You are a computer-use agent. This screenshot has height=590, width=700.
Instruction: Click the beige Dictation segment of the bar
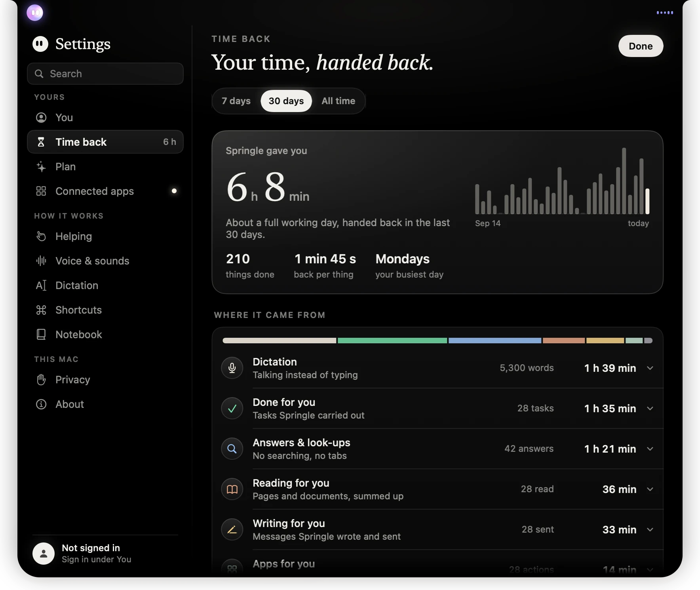coord(279,341)
